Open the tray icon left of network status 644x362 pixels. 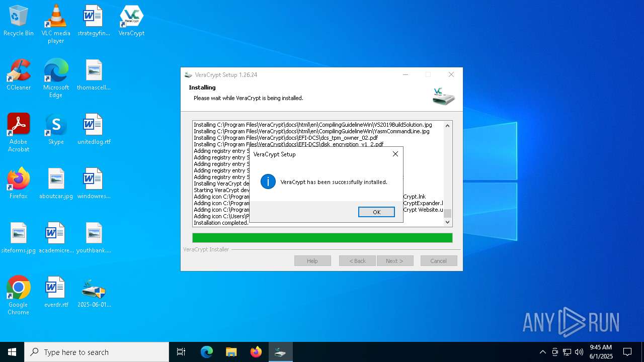555,352
